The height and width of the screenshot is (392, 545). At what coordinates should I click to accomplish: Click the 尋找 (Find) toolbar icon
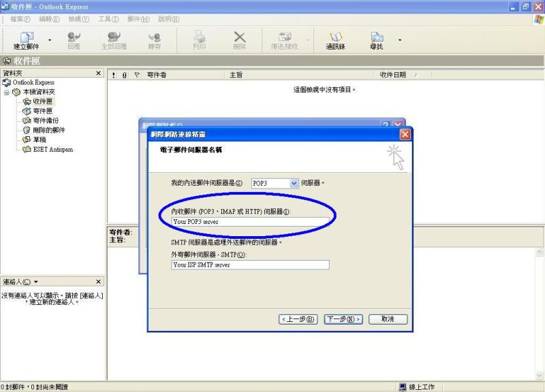point(377,40)
